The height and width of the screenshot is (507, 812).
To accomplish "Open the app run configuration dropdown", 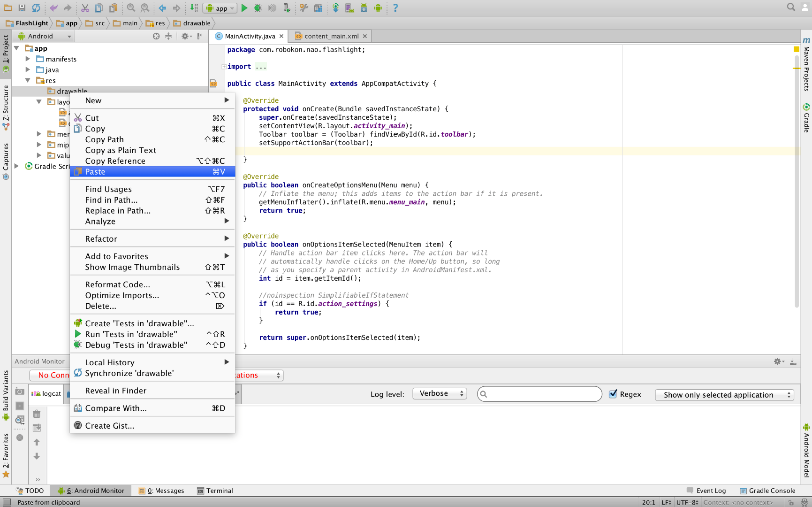I will (220, 8).
